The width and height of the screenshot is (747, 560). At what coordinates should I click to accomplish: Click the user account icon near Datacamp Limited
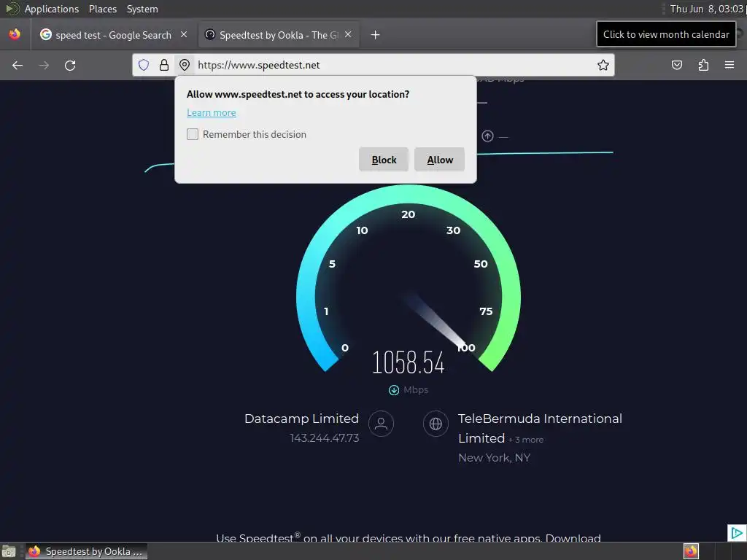coord(381,424)
